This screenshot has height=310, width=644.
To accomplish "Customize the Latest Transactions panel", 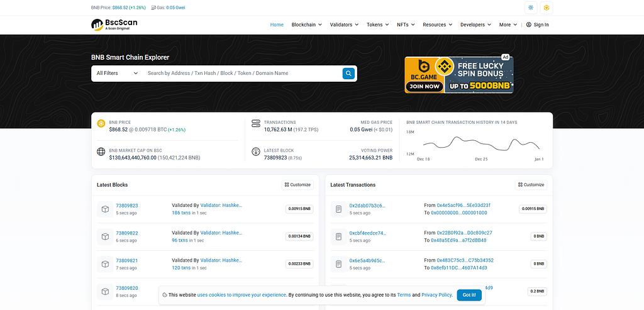I will [x=531, y=185].
